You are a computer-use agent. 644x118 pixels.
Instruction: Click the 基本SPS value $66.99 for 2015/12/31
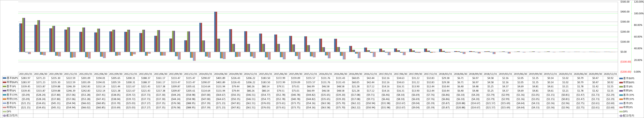point(311,86)
